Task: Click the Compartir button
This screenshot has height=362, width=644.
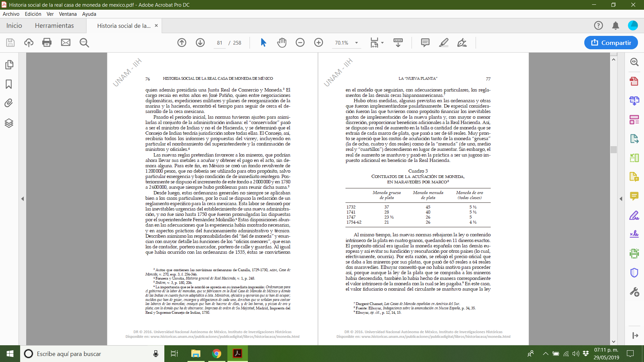Action: [x=611, y=43]
